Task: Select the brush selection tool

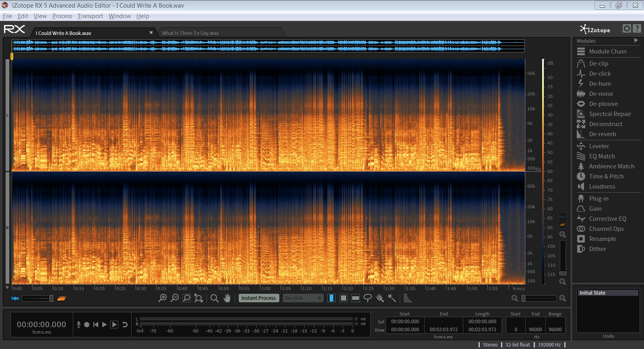Action: (380, 298)
